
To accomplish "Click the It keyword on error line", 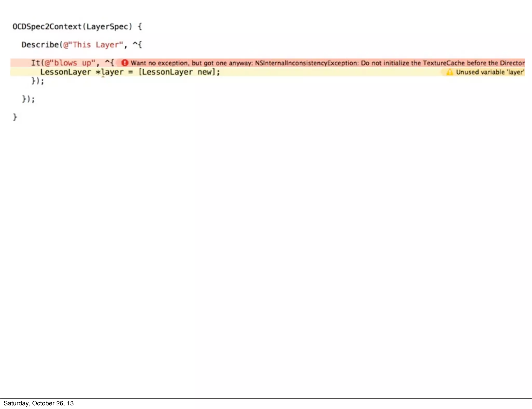I will pyautogui.click(x=36, y=63).
